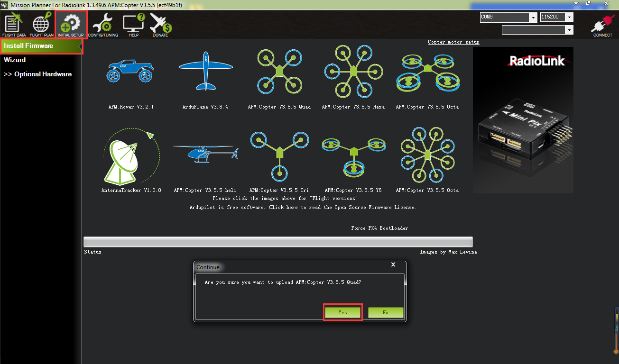Image resolution: width=619 pixels, height=364 pixels.
Task: Expand the empty dropdown below COM port
Action: click(x=569, y=30)
